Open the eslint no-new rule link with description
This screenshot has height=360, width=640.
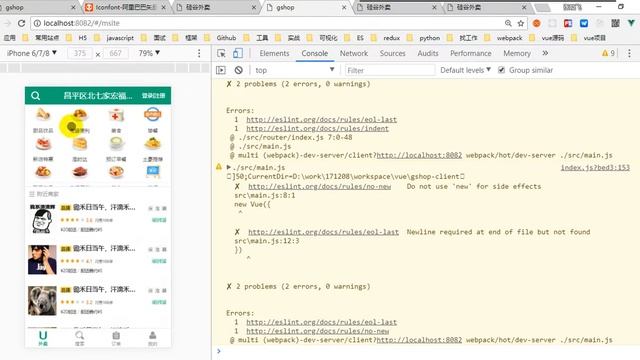[x=320, y=186]
